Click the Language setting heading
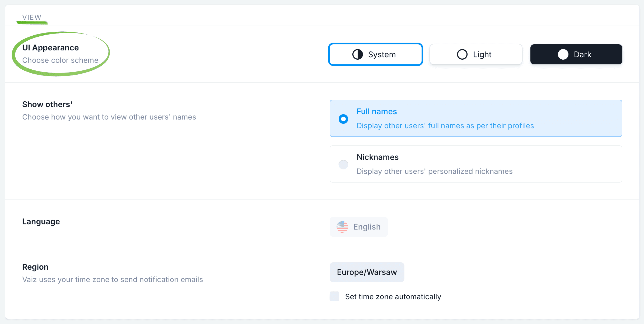The image size is (644, 324). point(41,222)
